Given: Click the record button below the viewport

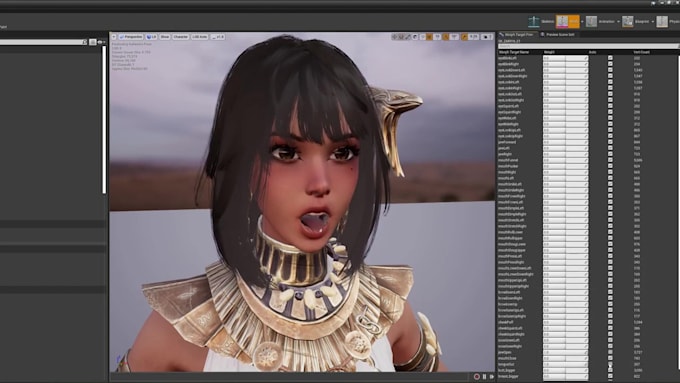Looking at the screenshot, I should point(477,376).
